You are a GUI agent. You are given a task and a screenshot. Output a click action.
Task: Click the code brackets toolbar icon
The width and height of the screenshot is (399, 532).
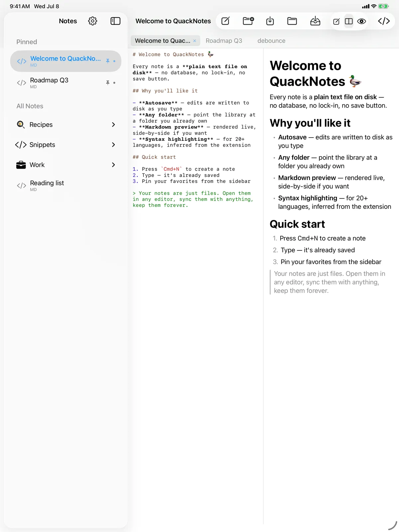coord(384,21)
